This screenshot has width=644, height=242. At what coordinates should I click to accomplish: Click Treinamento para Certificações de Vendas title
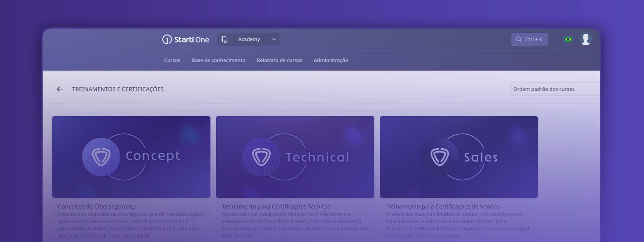442,206
